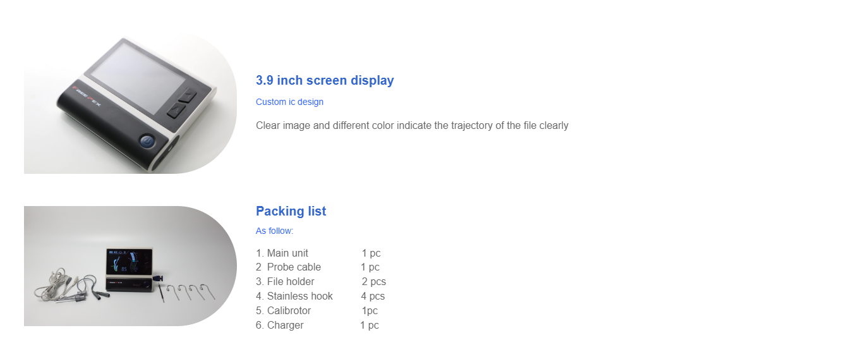Click the up arrow button on the device
The width and height of the screenshot is (868, 359).
pos(188,97)
